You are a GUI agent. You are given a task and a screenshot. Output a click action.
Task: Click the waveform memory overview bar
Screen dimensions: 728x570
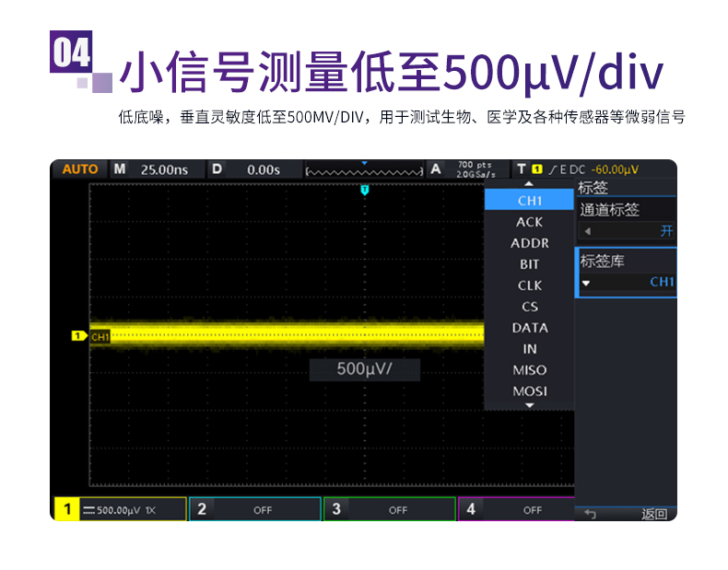tap(365, 171)
